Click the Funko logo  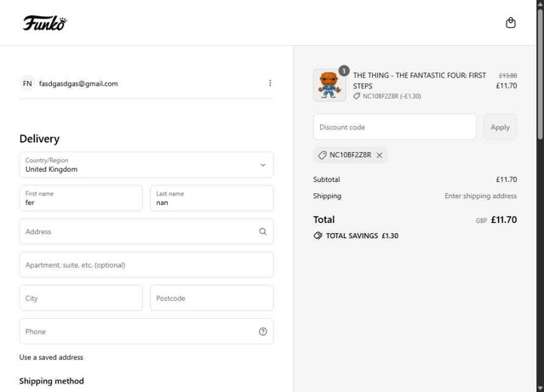point(44,23)
